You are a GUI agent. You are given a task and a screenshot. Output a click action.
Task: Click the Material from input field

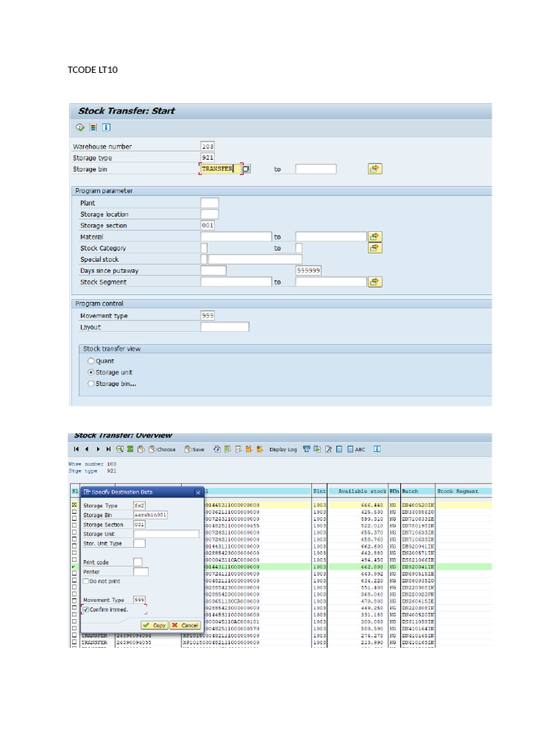pos(236,236)
